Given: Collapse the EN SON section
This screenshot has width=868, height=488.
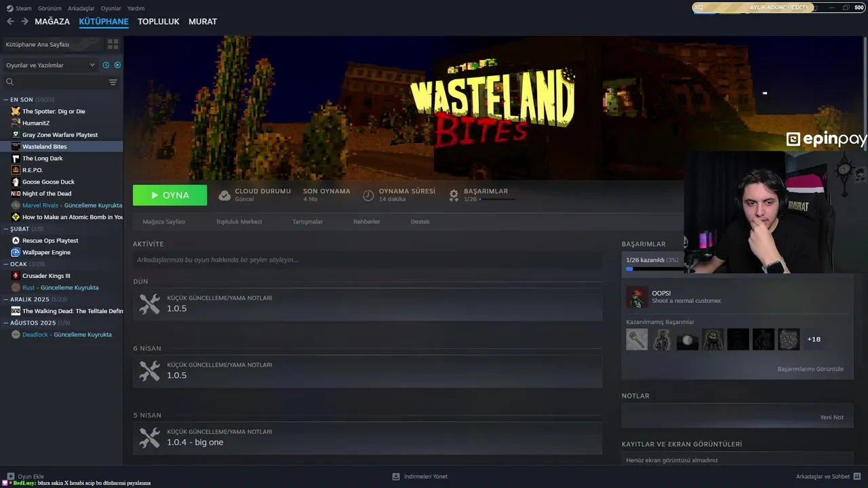Looking at the screenshot, I should click(x=6, y=100).
